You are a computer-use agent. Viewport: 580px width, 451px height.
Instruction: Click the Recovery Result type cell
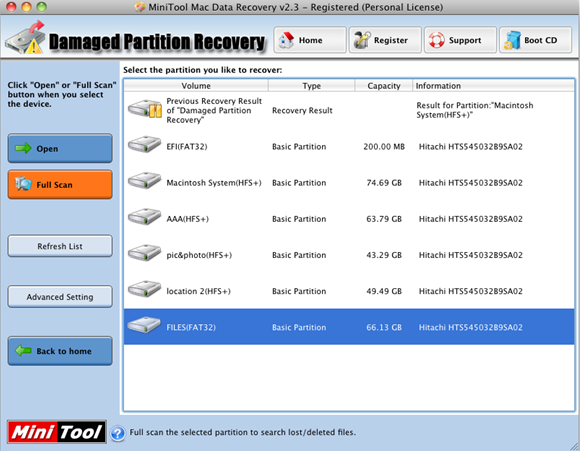(302, 110)
